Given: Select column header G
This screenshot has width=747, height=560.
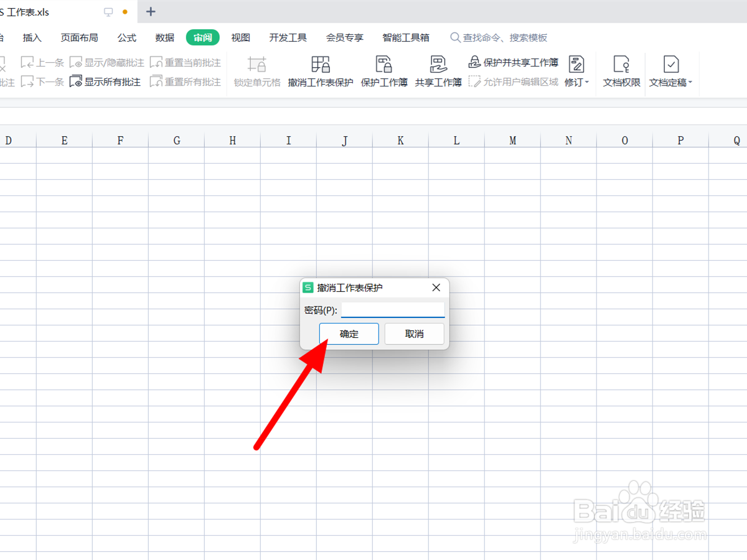Looking at the screenshot, I should click(177, 141).
